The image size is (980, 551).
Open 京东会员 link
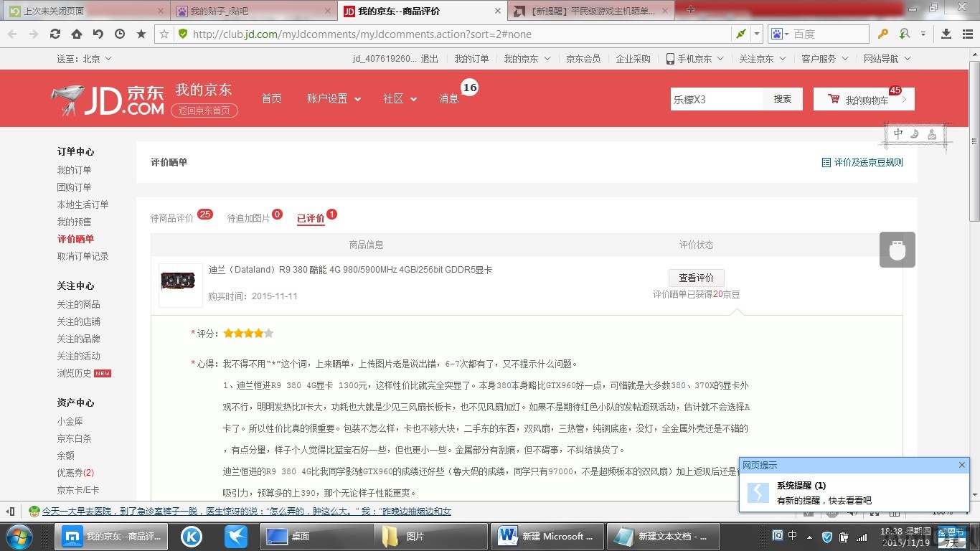[583, 59]
